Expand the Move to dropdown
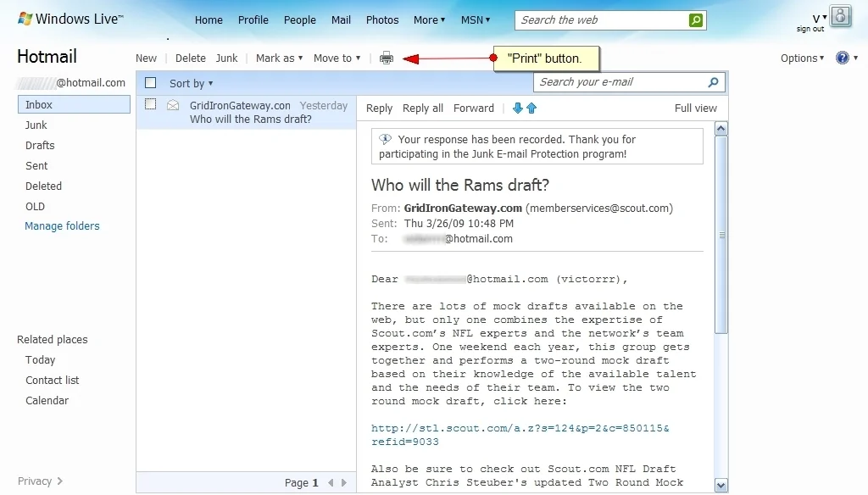This screenshot has width=868, height=495. [337, 58]
